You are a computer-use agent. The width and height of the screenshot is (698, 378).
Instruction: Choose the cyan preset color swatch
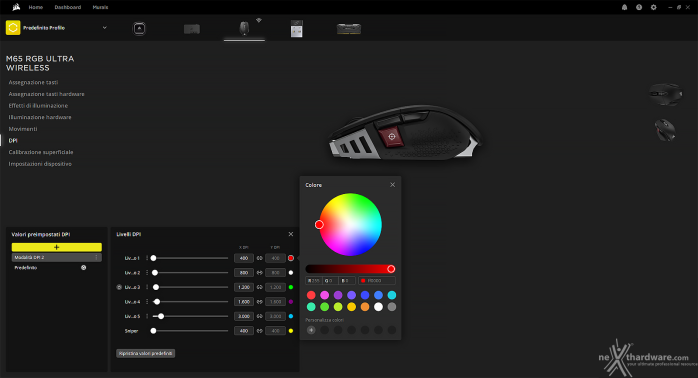(392, 295)
